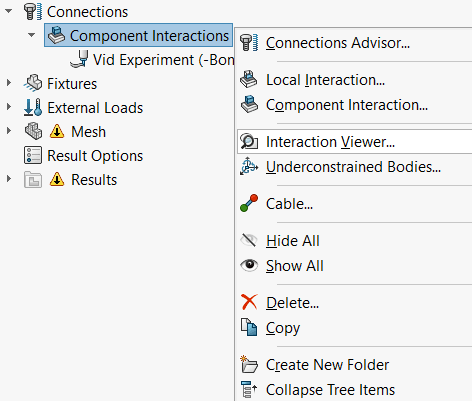Viewport: 472px width, 401px height.
Task: Choose Component Interaction... from context menu
Action: [x=347, y=105]
